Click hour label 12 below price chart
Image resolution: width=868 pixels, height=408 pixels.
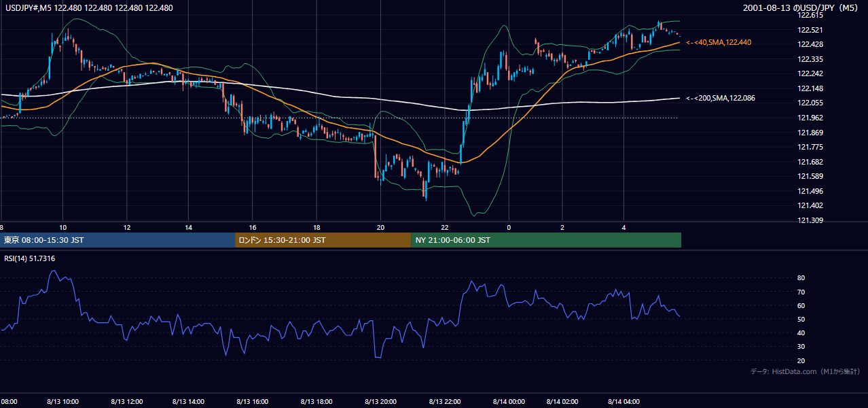click(x=126, y=227)
